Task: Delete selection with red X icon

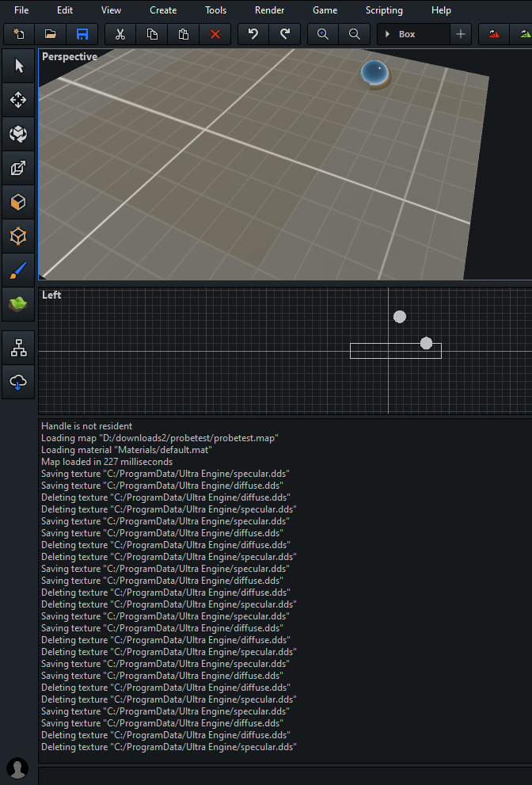Action: pyautogui.click(x=215, y=34)
